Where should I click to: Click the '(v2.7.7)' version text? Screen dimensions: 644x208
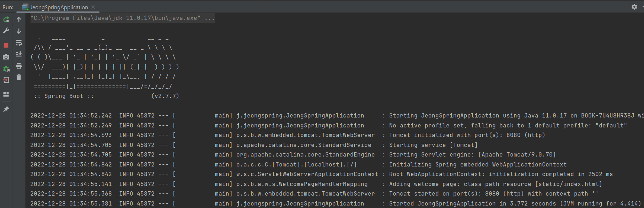[x=165, y=96]
